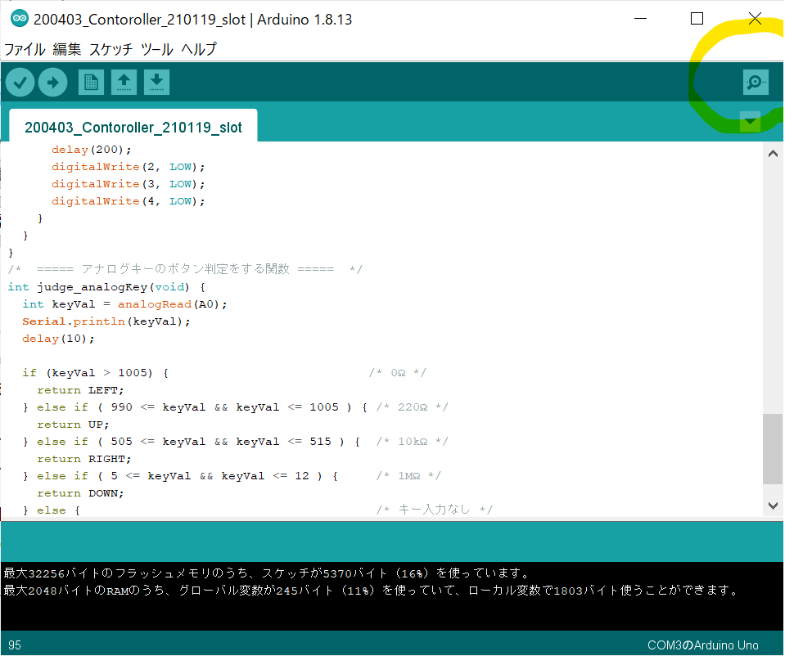
Task: Select the 200403_Contoroller_210119_slot tab
Action: 133,127
